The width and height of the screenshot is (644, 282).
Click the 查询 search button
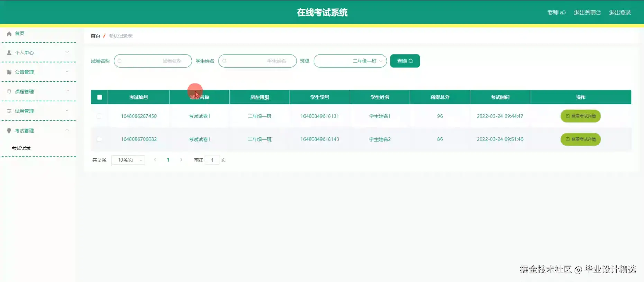click(405, 61)
